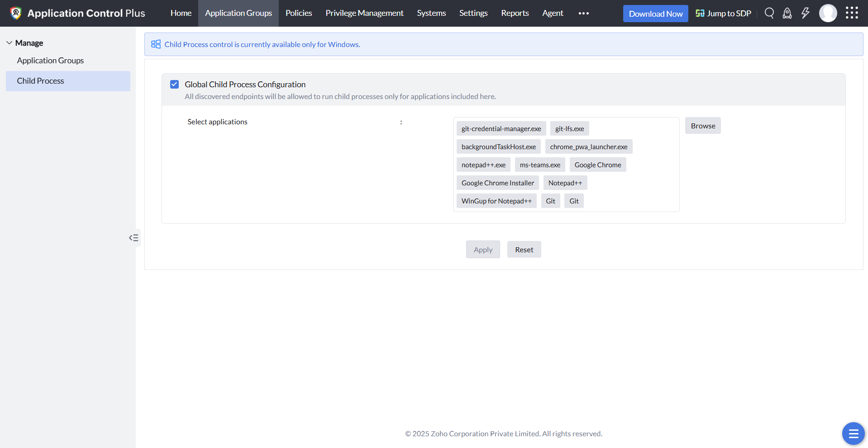Collapse the Manage section

point(9,43)
